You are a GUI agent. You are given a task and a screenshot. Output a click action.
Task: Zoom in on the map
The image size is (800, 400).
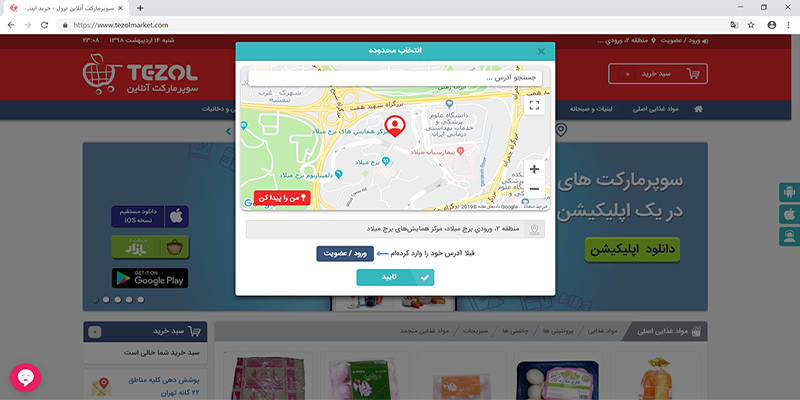coord(534,169)
